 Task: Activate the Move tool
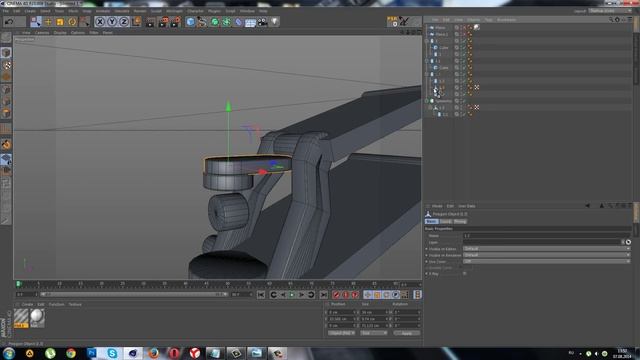pos(48,22)
